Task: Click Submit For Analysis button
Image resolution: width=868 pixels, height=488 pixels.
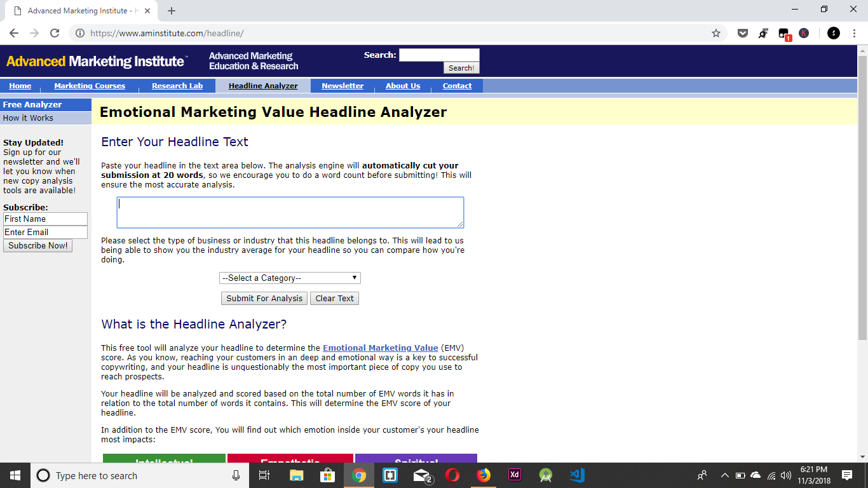Action: click(265, 299)
